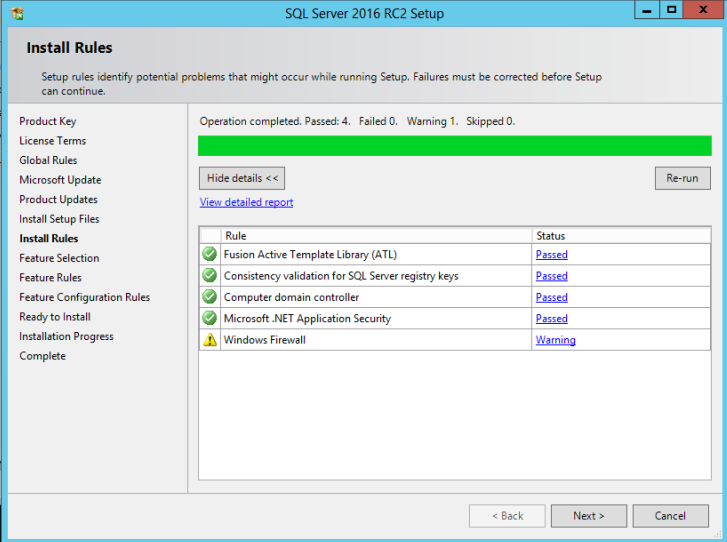Select Complete step in sidebar
The image size is (727, 542).
[43, 356]
